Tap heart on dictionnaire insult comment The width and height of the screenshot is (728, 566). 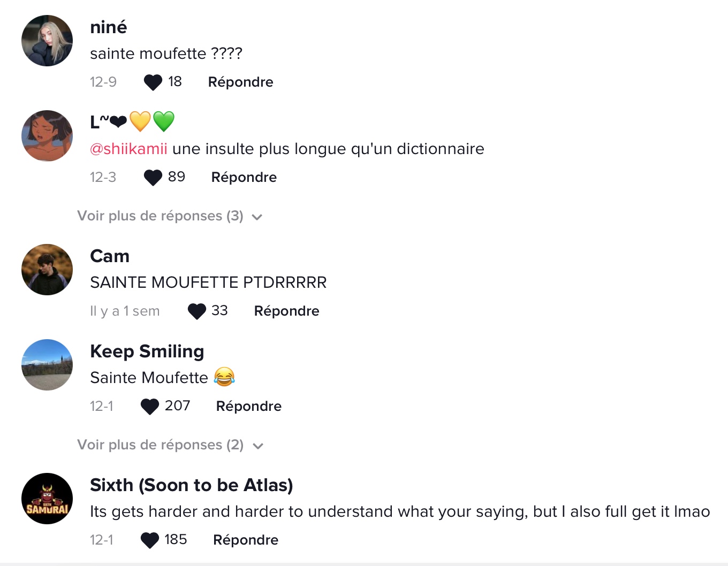point(153,177)
